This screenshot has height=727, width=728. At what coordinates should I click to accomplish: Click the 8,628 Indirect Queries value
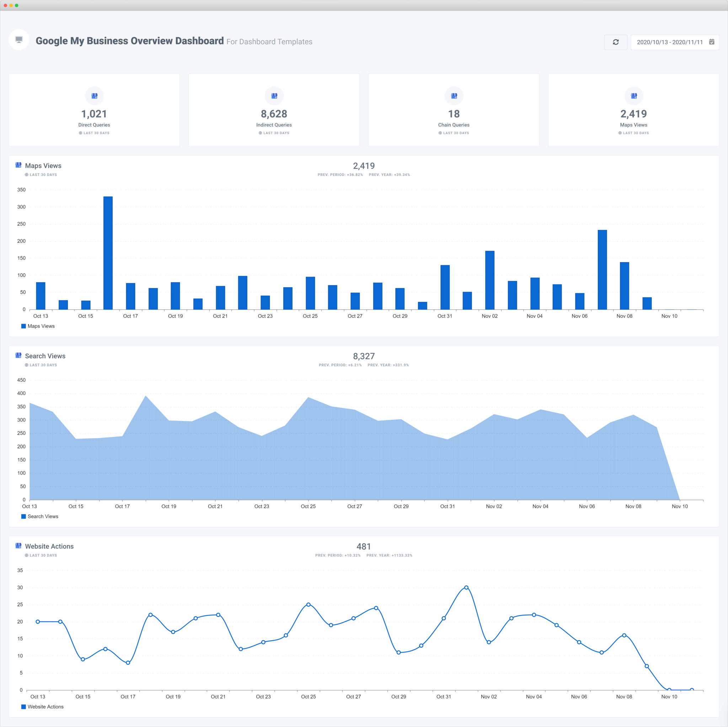pos(274,114)
